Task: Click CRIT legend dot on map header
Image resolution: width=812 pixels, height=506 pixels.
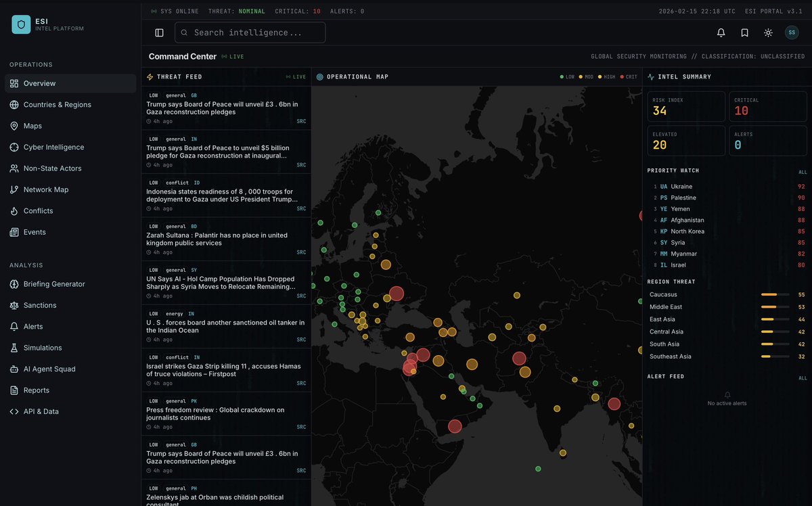Action: coord(621,77)
